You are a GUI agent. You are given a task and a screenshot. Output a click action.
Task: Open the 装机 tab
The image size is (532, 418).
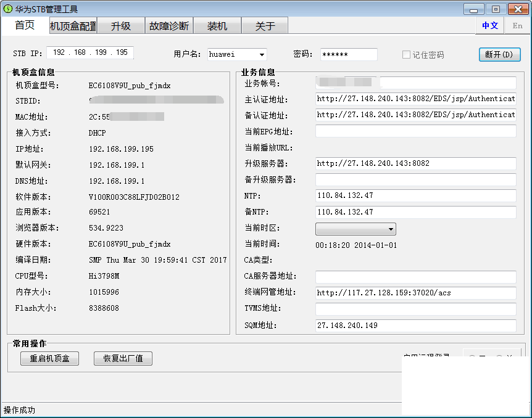tap(217, 26)
